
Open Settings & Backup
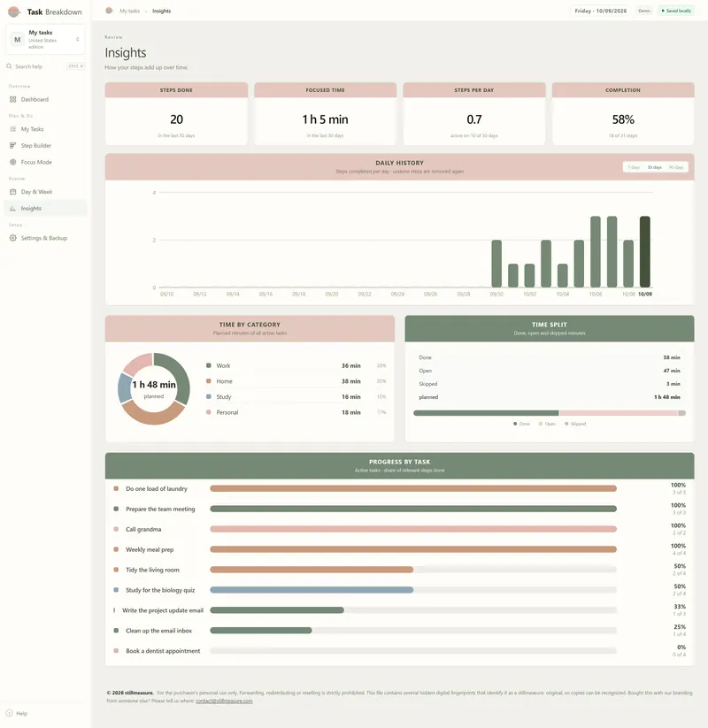click(x=45, y=238)
